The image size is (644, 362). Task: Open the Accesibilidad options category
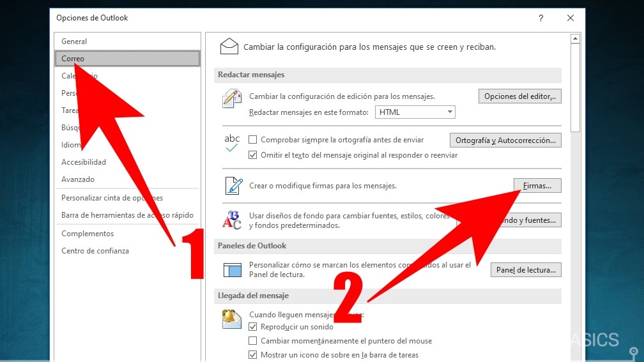pos(127,162)
